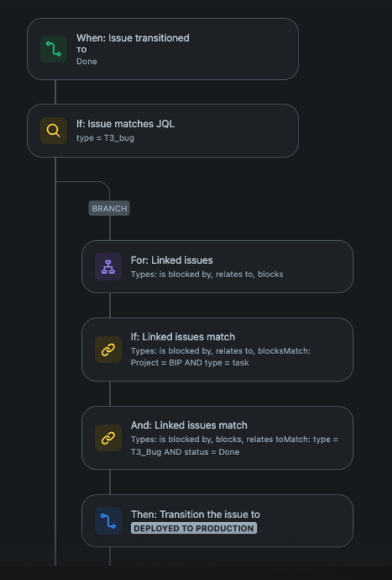Click the link icon on And: Linked issues match

tap(108, 438)
